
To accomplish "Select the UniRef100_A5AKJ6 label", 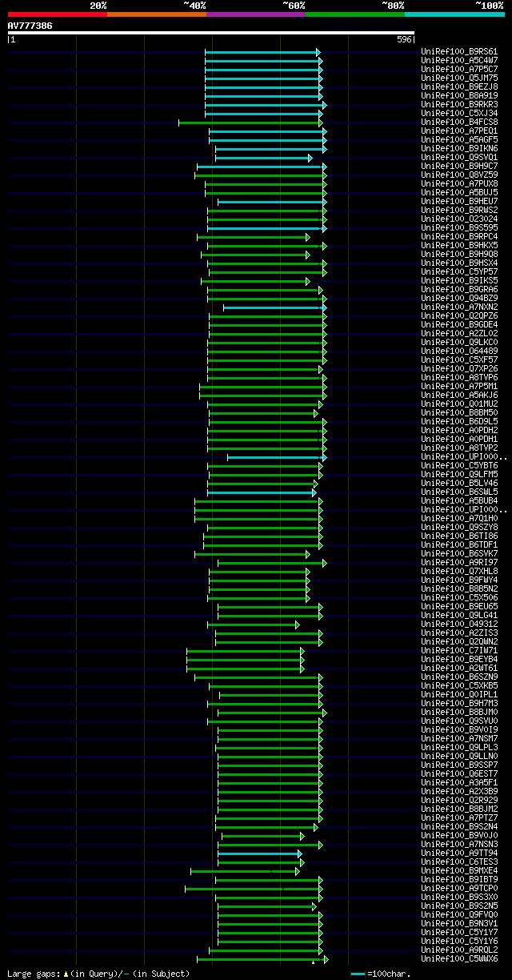I will pyautogui.click(x=459, y=395).
